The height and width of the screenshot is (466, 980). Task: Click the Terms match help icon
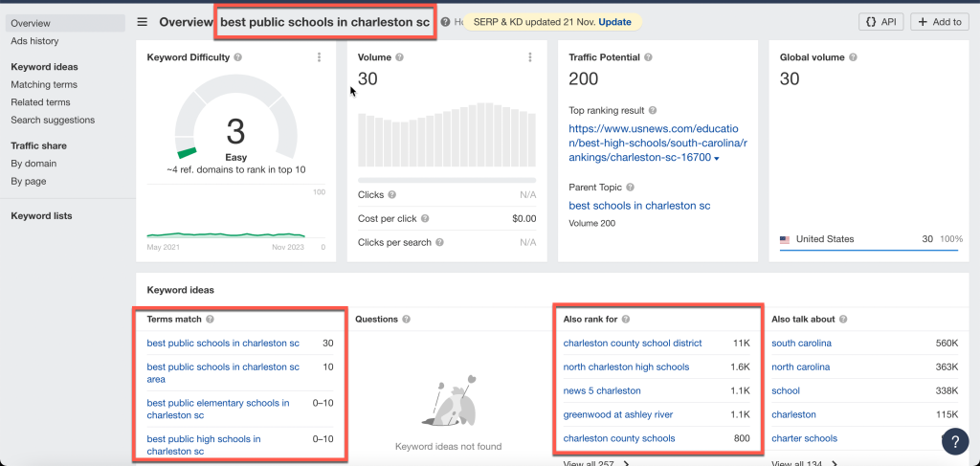[210, 320]
